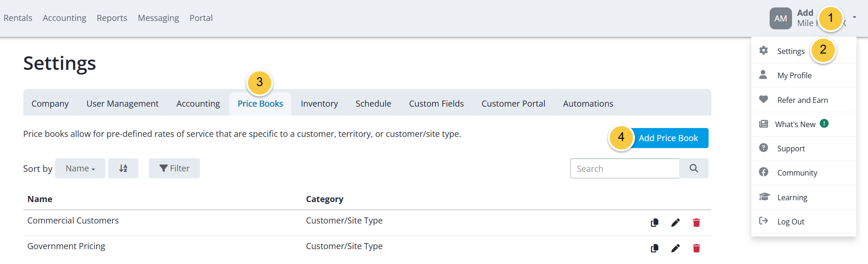Duplicate the Commercial Customers price book
This screenshot has height=264, width=868.
click(654, 223)
